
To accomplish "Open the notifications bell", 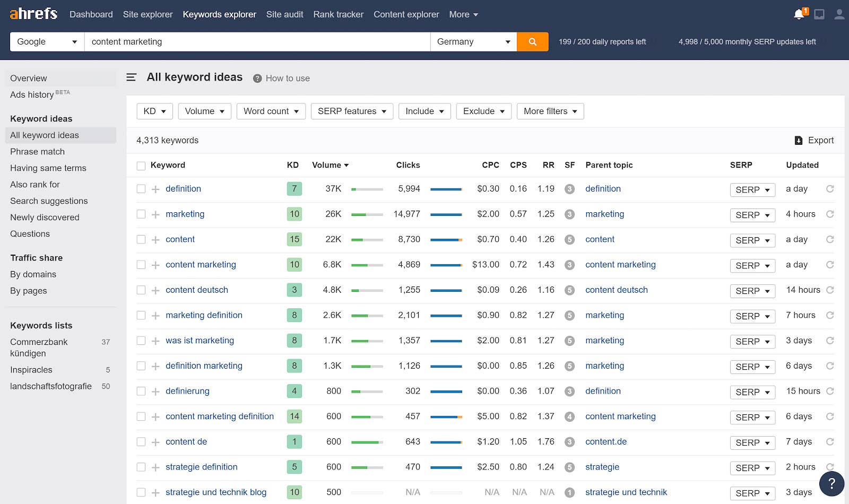I will 799,14.
